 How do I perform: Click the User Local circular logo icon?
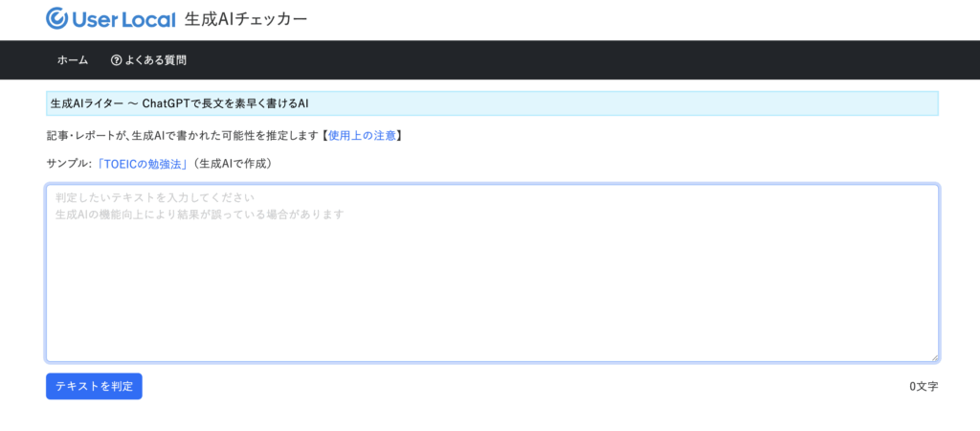point(56,18)
